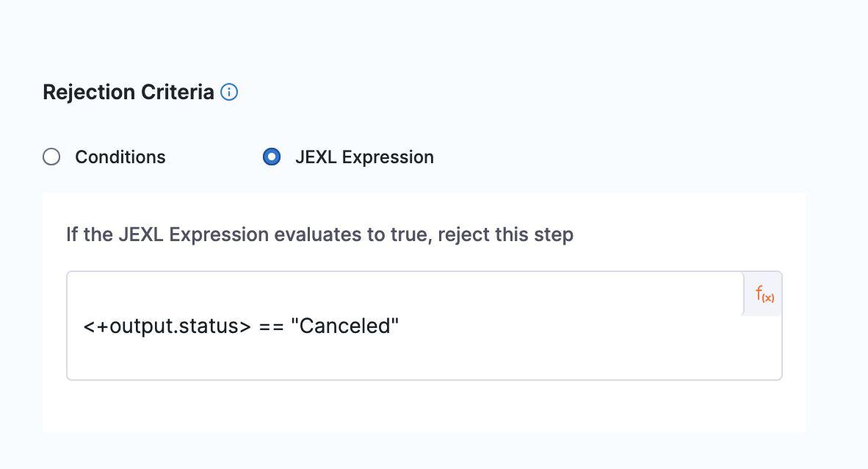The height and width of the screenshot is (469, 868).
Task: Open the f(x) expression selector icon
Action: [x=764, y=294]
